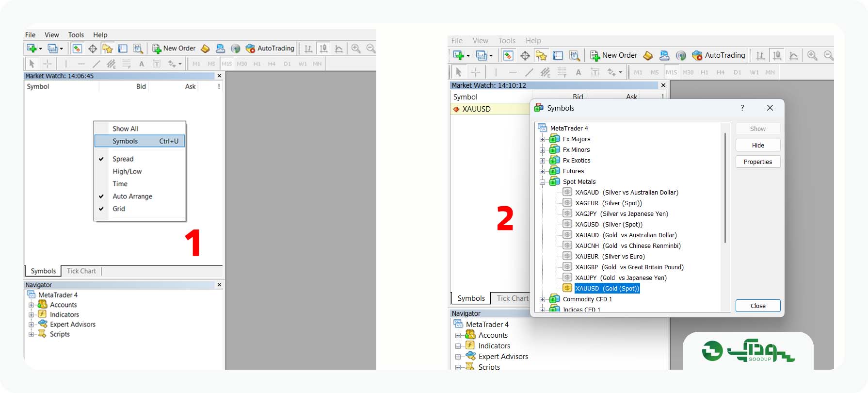Toggle Spread option in context menu

[140, 159]
